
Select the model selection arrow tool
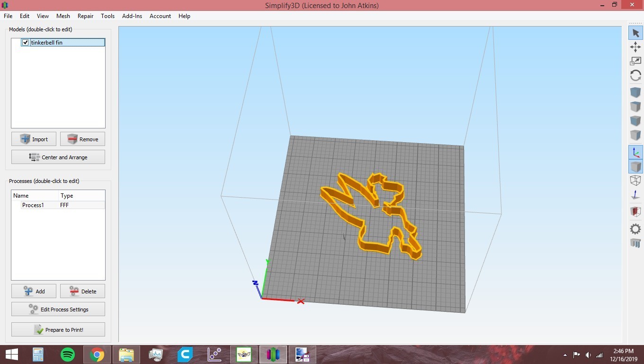pos(635,33)
